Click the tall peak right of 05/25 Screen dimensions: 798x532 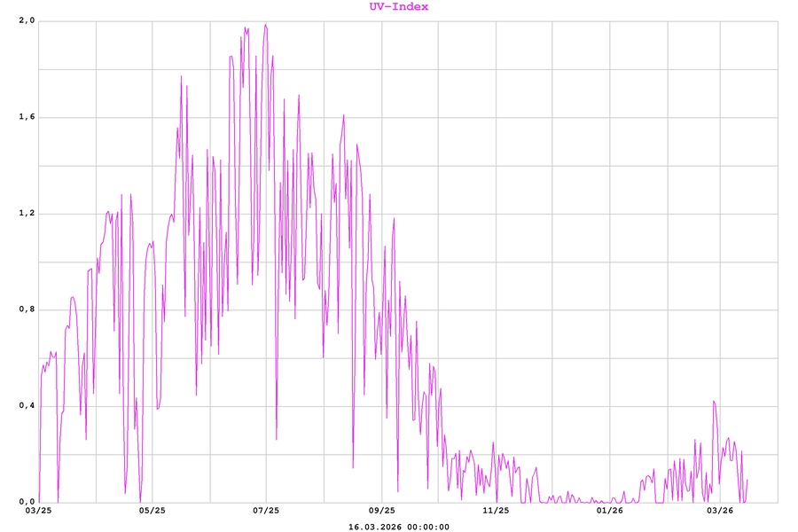pyautogui.click(x=181, y=77)
